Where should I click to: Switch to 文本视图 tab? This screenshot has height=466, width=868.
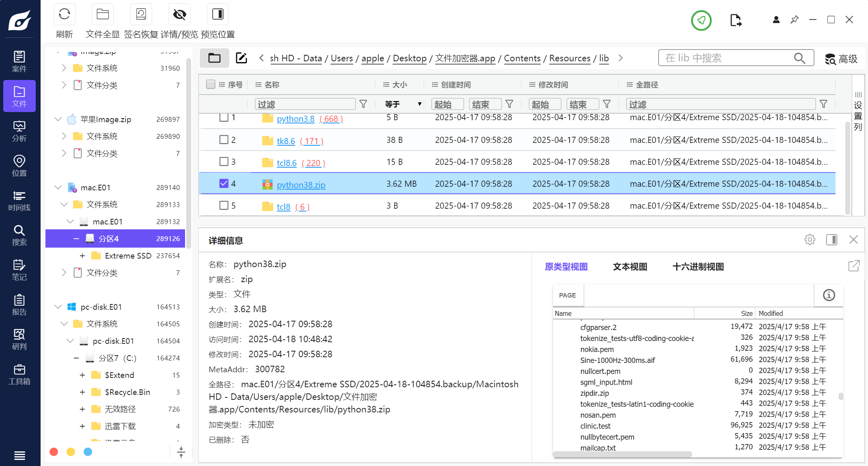(630, 267)
